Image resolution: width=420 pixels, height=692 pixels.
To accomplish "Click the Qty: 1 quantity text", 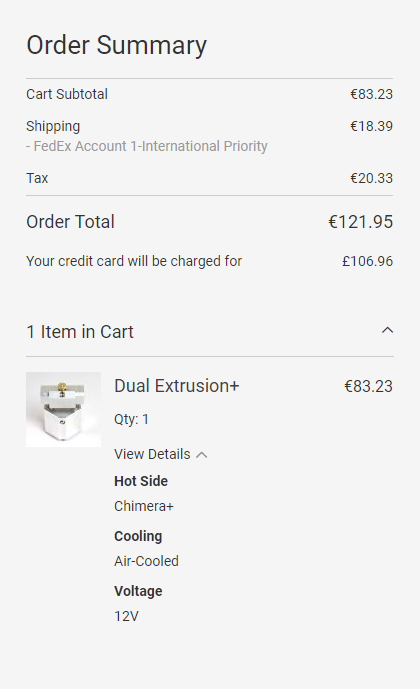I will coord(131,419).
